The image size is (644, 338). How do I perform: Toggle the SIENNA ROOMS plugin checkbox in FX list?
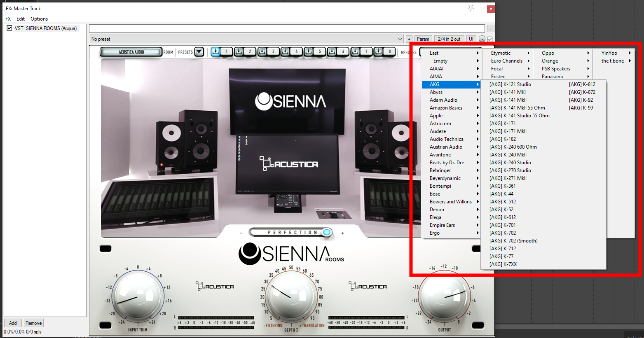point(9,28)
